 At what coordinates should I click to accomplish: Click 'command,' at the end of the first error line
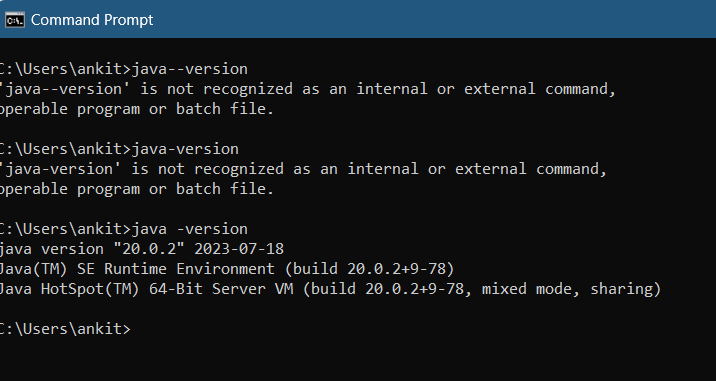pos(580,89)
